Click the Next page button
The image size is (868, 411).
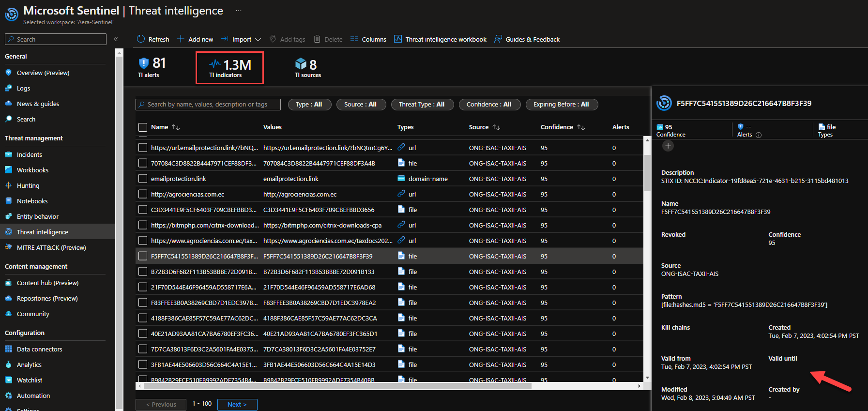coord(237,404)
